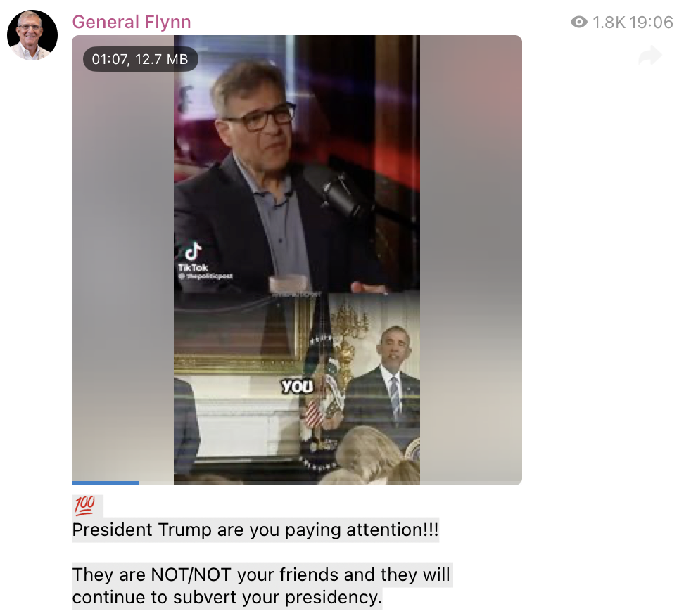691x616 pixels.
Task: Click the continue to subvert your presidency line
Action: 227,598
